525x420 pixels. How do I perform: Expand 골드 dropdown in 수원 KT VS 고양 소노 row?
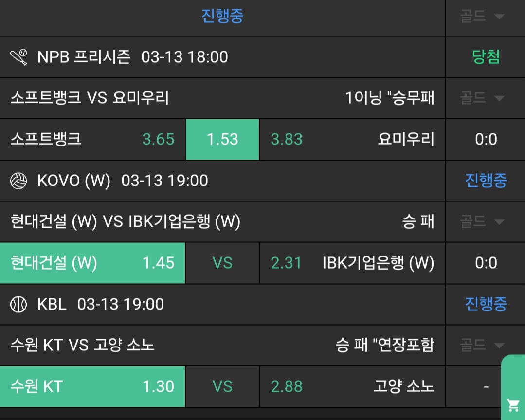point(481,346)
